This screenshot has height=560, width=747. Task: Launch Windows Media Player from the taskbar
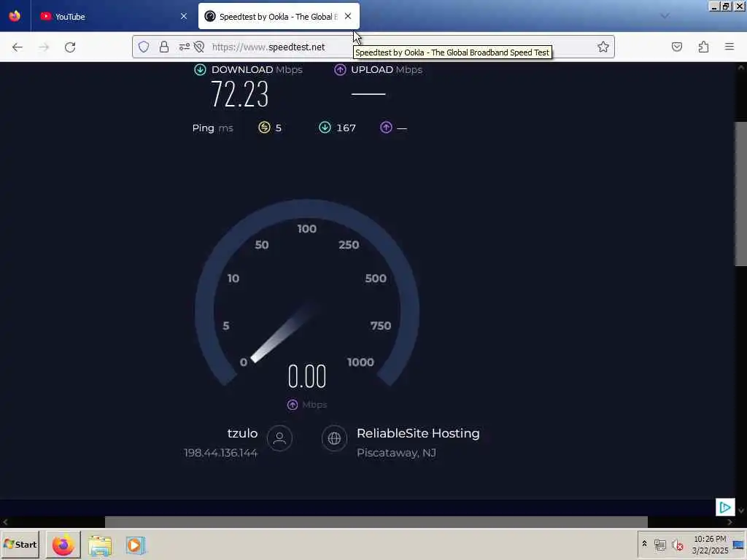tap(135, 545)
